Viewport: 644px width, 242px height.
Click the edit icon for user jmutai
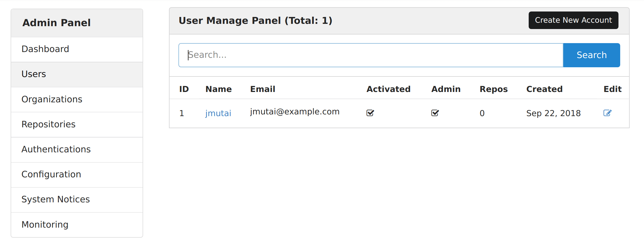pos(607,113)
